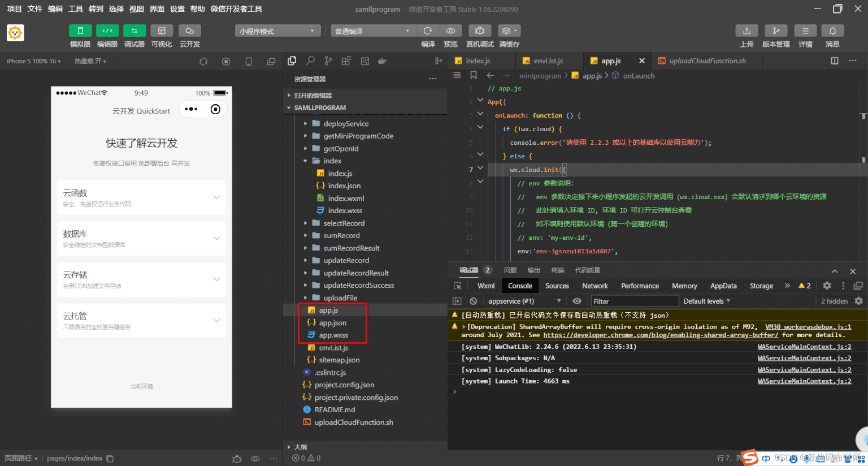Open WAServiceMainContext.js:2 link for WeChatLib

point(804,347)
